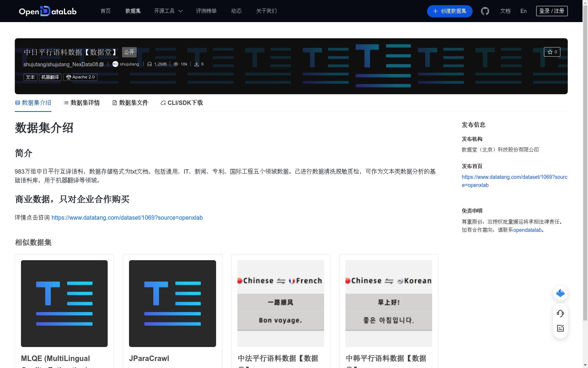Click the shujutang/shujutang_NexData08 path text

(61, 64)
